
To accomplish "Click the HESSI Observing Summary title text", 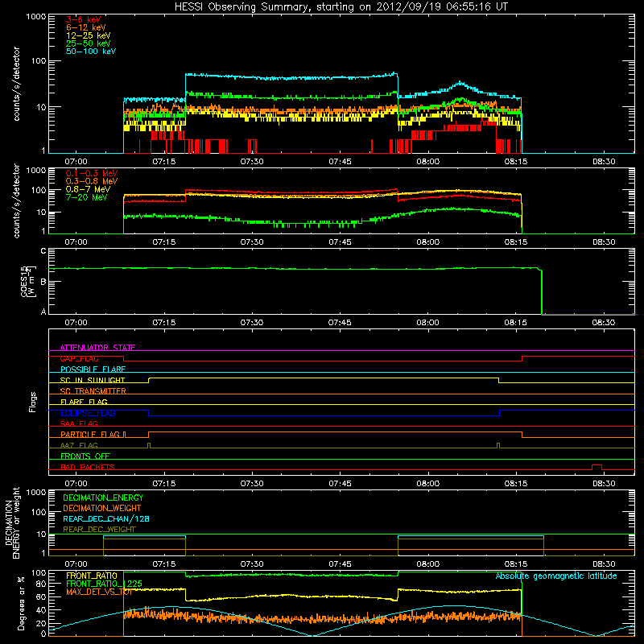I will (x=341, y=7).
